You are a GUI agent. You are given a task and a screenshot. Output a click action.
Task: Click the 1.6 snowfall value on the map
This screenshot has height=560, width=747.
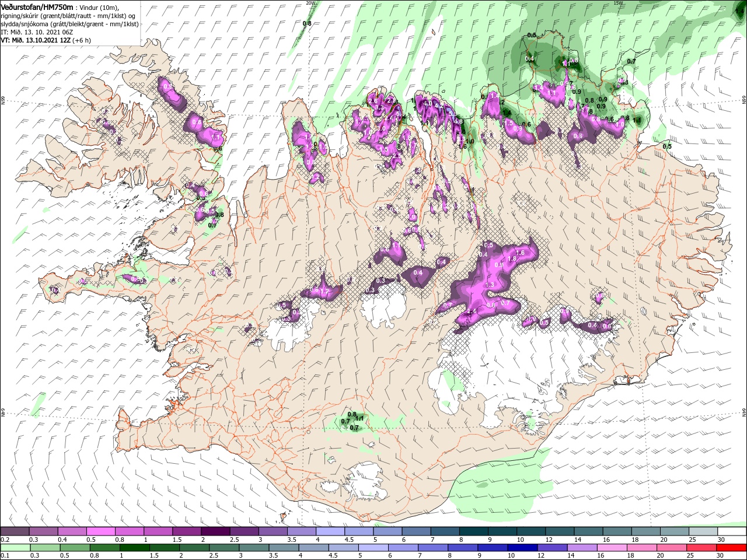click(521, 253)
